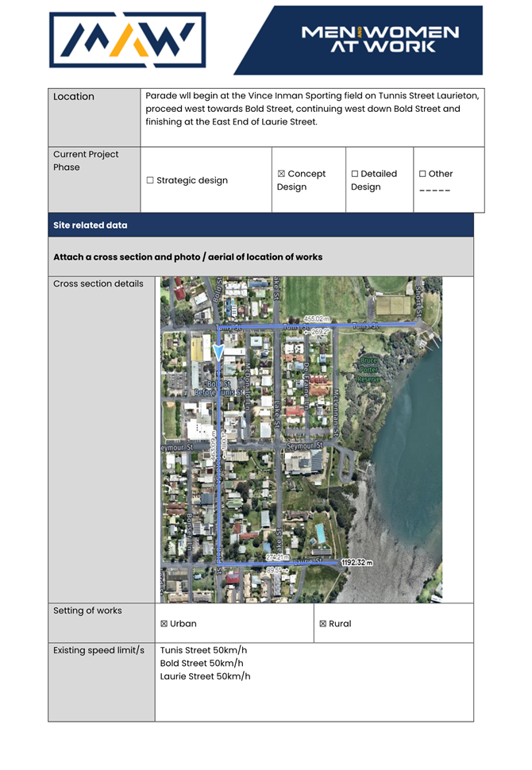Toggle the Rural setting checkbox
The height and width of the screenshot is (770, 532).
(323, 624)
